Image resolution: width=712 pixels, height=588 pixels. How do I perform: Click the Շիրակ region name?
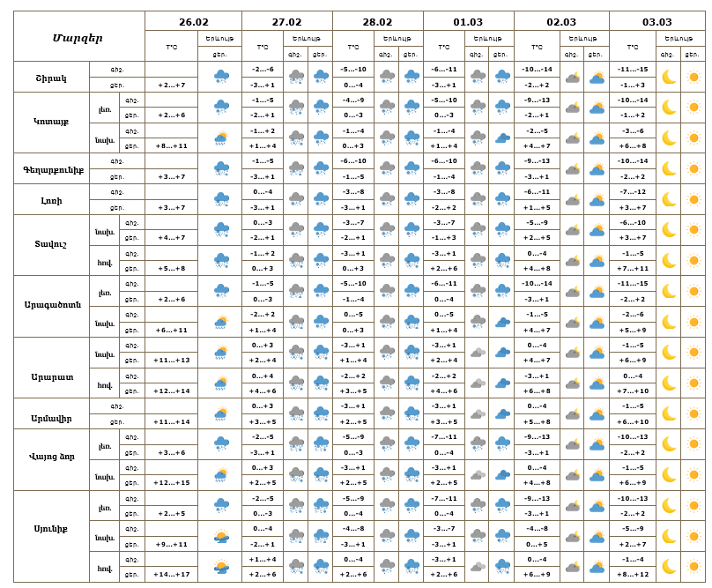(x=51, y=77)
